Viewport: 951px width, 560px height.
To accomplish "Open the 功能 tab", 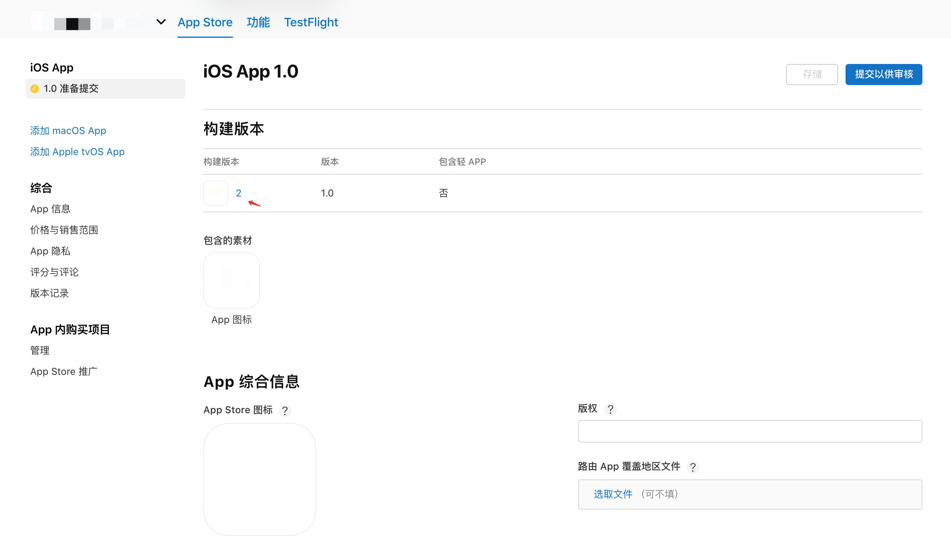I will [258, 22].
